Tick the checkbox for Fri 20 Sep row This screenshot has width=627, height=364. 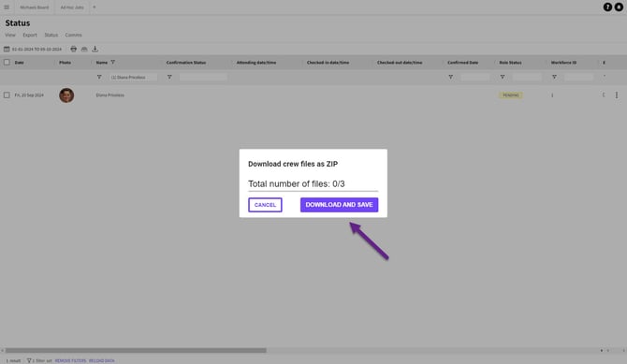(7, 95)
